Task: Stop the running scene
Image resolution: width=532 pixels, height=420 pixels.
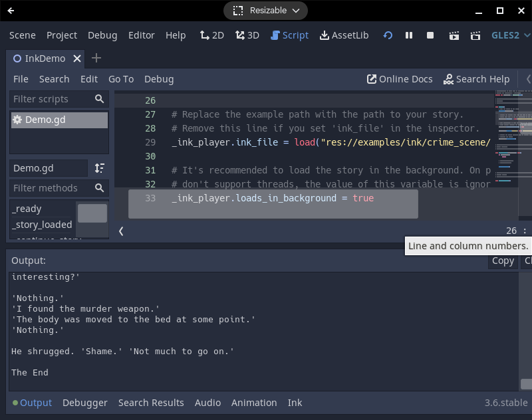Action: pyautogui.click(x=430, y=35)
